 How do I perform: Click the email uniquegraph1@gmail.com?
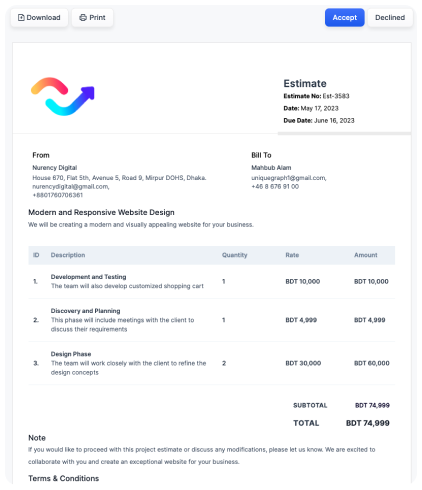tap(289, 178)
